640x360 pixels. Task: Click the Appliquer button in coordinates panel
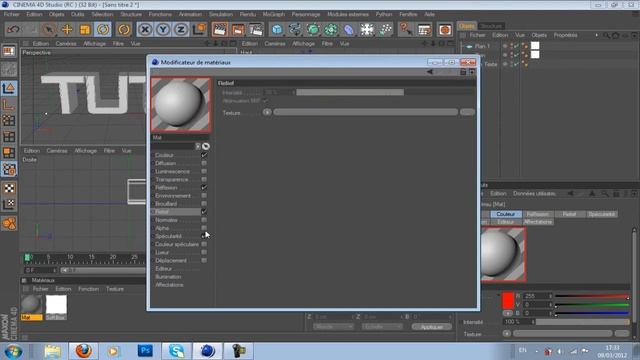point(431,327)
